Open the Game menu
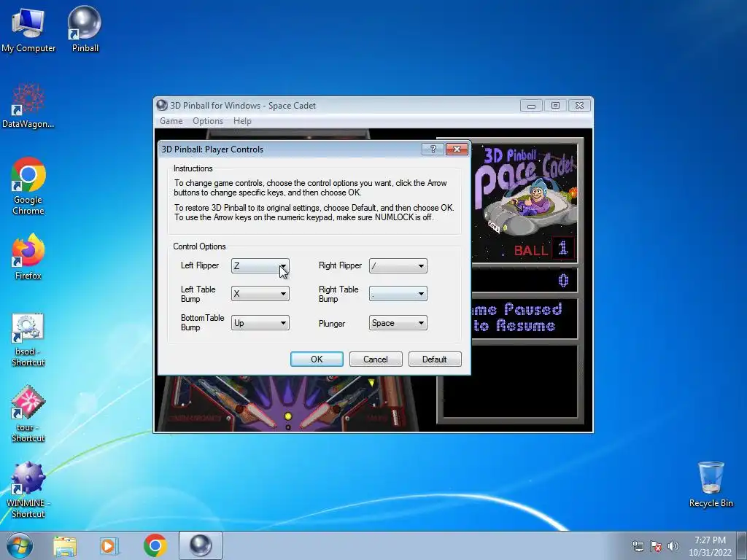The height and width of the screenshot is (560, 747). (171, 121)
